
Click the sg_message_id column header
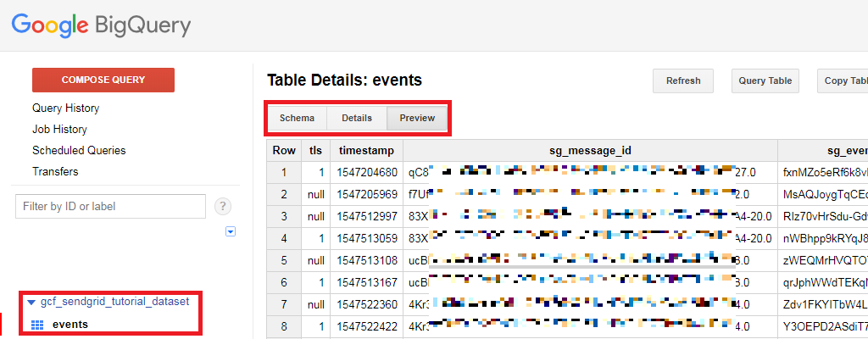tap(591, 151)
